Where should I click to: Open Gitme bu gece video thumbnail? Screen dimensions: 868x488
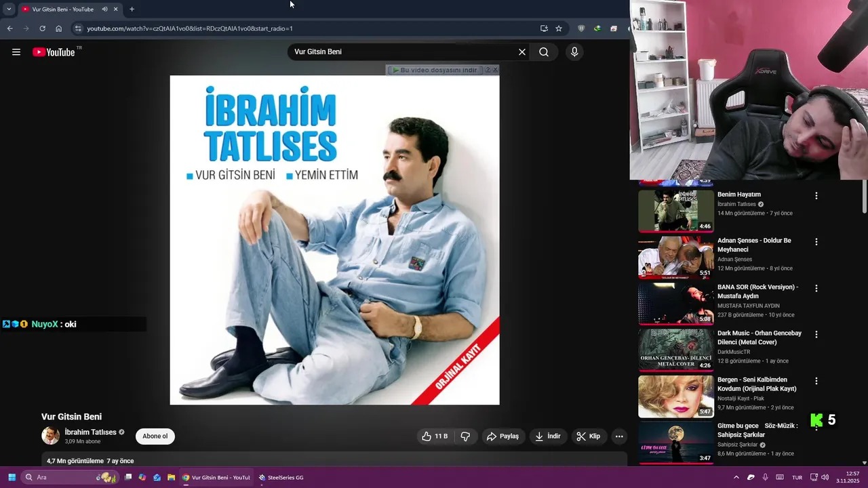click(x=676, y=443)
